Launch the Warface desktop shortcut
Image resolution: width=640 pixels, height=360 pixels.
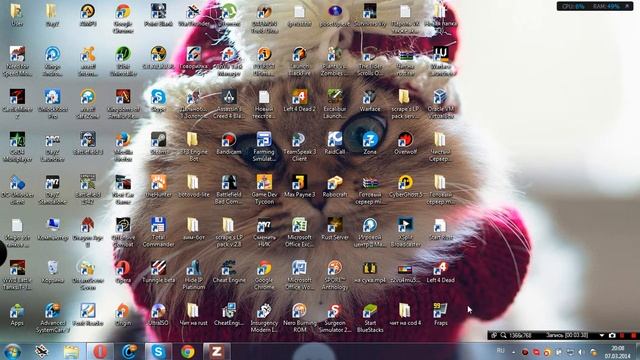pos(370,100)
